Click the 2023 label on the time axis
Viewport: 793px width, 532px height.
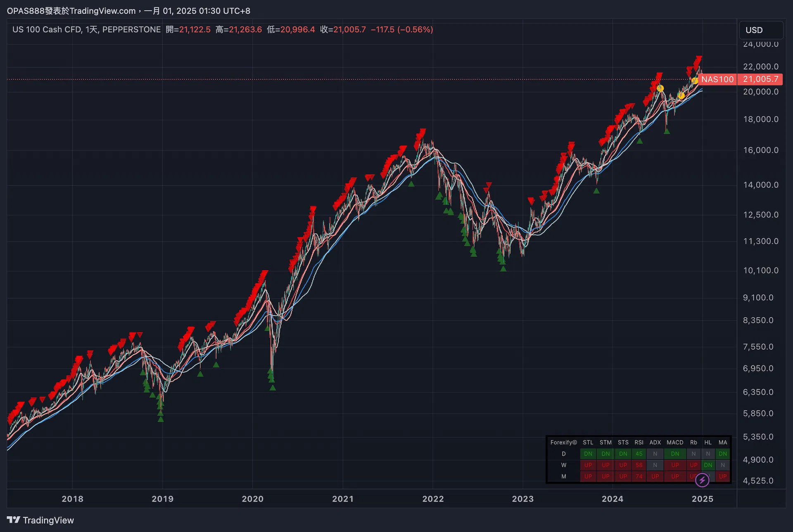click(x=523, y=499)
